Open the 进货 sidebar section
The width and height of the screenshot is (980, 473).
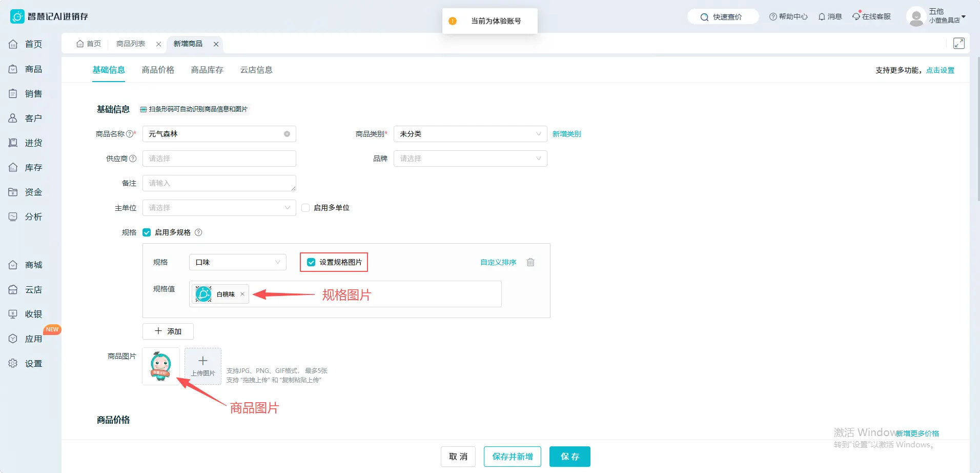point(26,143)
